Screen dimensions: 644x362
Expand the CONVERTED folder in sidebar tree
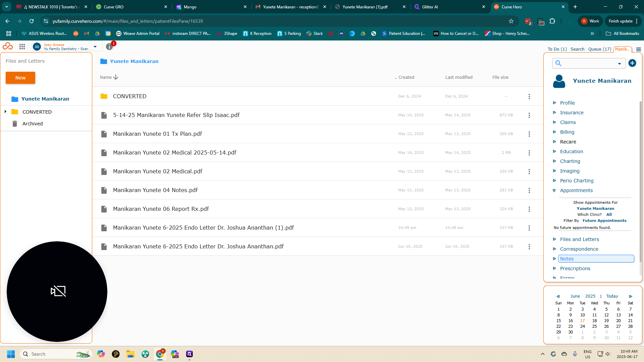click(x=5, y=112)
